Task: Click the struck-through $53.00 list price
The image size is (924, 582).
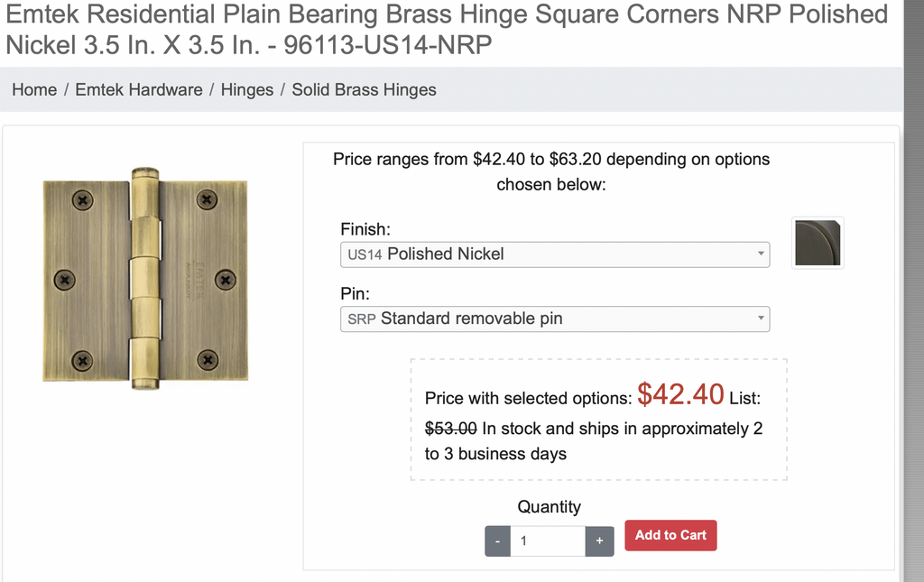Action: coord(450,429)
